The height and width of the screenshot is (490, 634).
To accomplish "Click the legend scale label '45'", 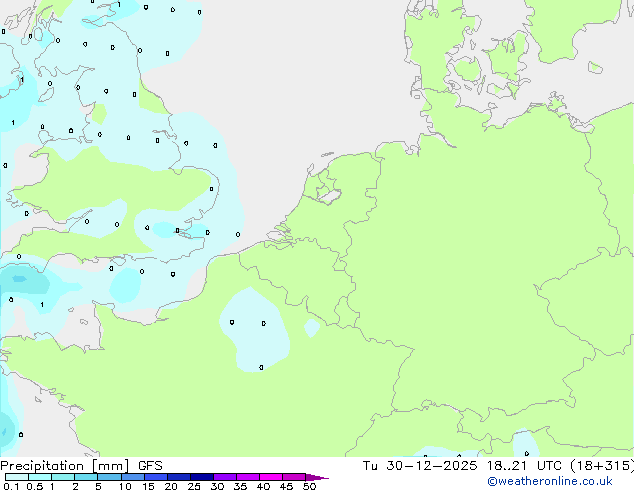I will pos(286,486).
